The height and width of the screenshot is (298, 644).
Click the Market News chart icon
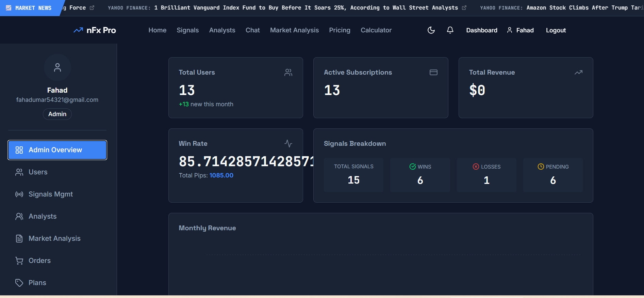point(9,8)
